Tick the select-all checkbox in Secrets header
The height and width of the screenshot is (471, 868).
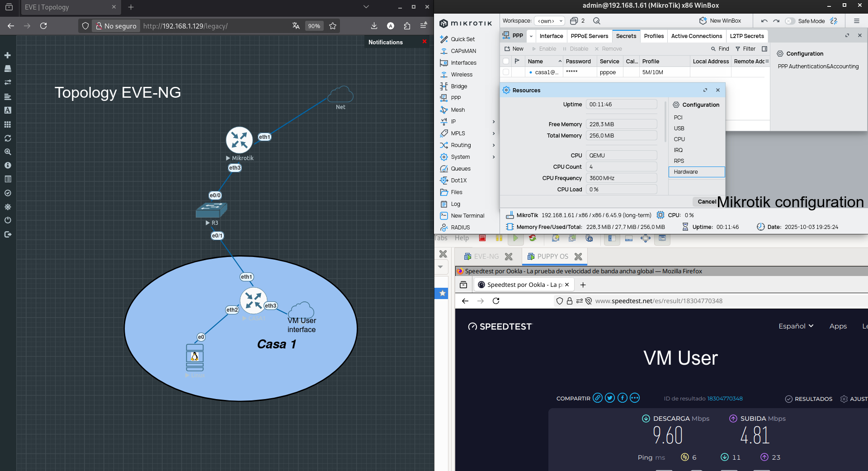(x=506, y=62)
